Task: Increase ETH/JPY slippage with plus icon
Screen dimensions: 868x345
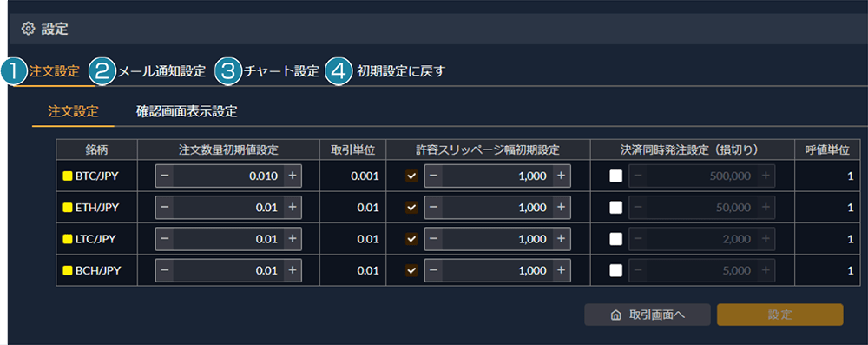Action: click(x=561, y=208)
